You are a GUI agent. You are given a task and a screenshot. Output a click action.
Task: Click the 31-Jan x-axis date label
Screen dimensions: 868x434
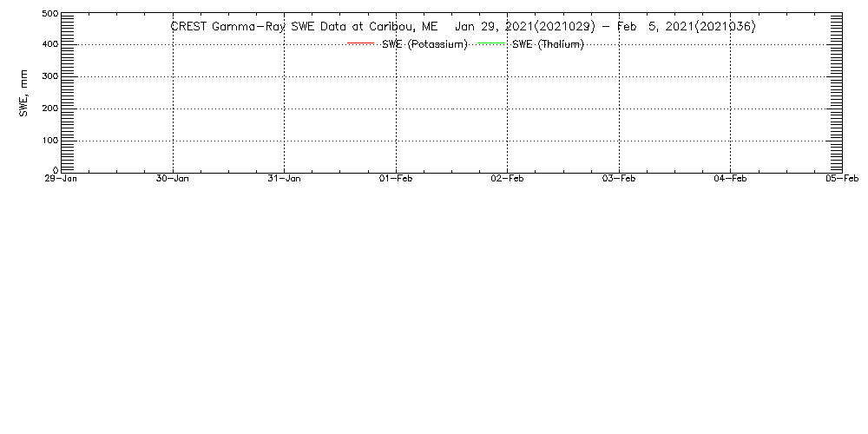click(284, 178)
